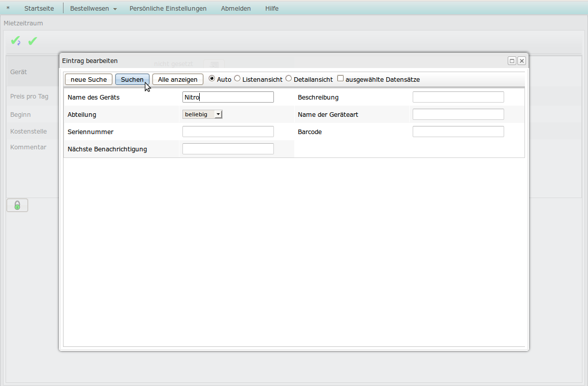Choose the Detailansicht radio option

click(x=289, y=79)
